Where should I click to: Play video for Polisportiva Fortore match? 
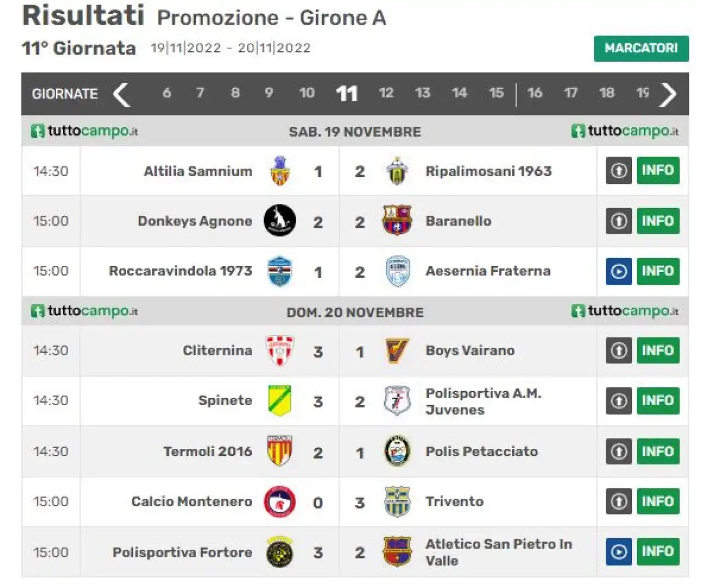(x=619, y=552)
